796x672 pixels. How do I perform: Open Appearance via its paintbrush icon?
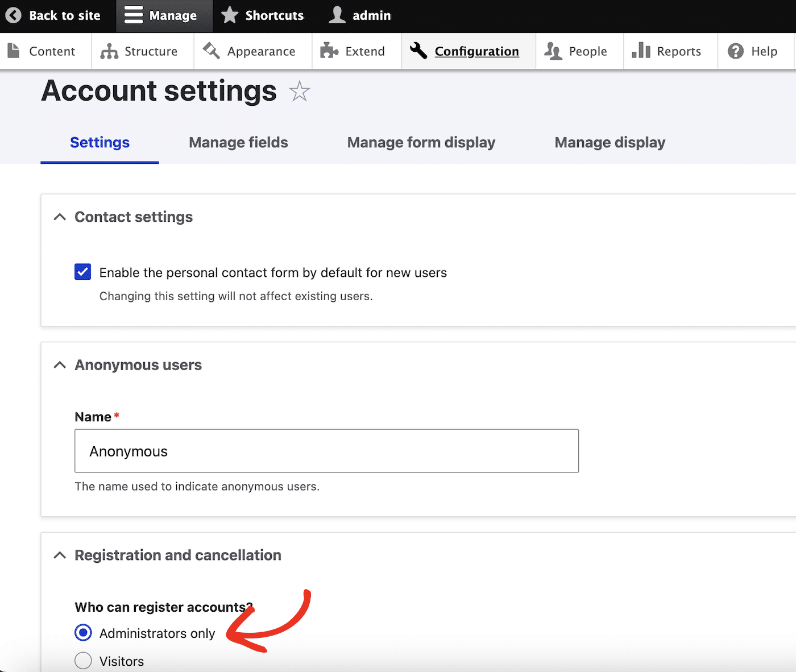click(x=210, y=51)
